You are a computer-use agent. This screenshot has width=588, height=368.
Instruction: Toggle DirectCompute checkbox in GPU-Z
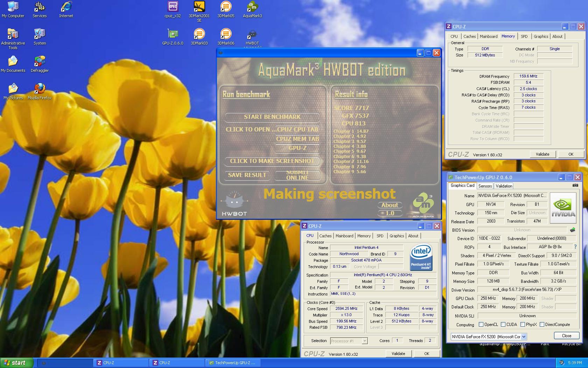[542, 325]
